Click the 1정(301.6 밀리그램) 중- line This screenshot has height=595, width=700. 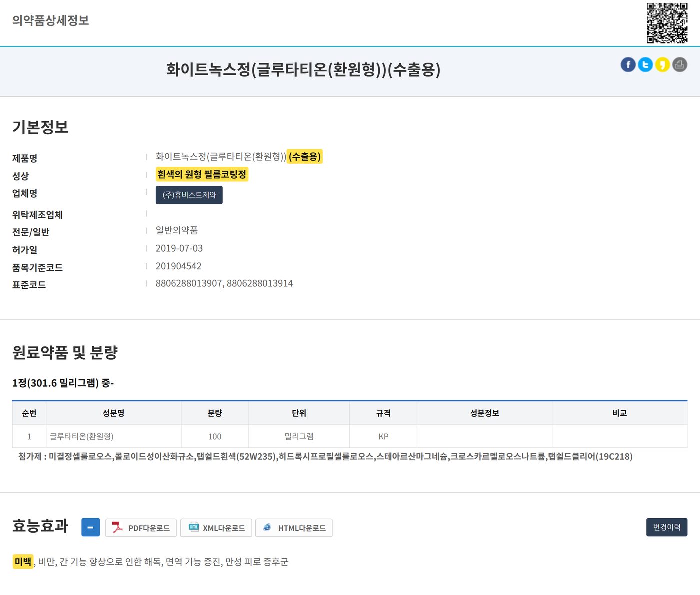pos(63,383)
